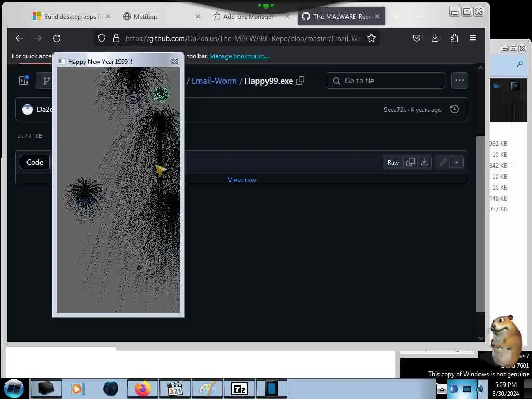
Task: Expand the file tree side panel
Action: click(24, 81)
